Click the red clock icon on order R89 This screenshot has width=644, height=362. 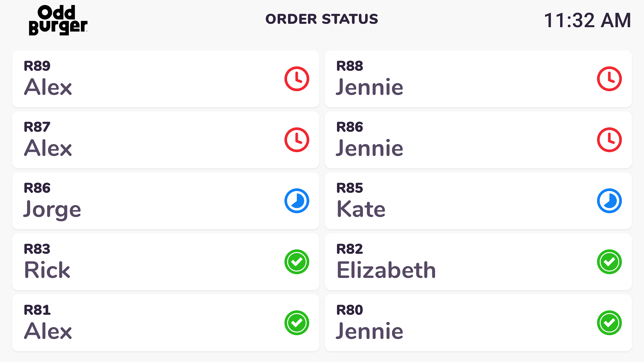coord(297,79)
